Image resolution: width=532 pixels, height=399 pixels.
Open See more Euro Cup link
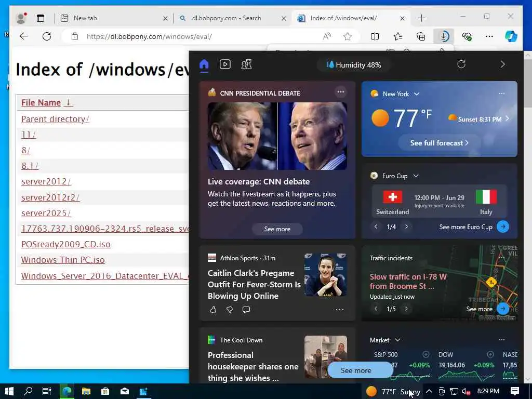[x=474, y=227]
